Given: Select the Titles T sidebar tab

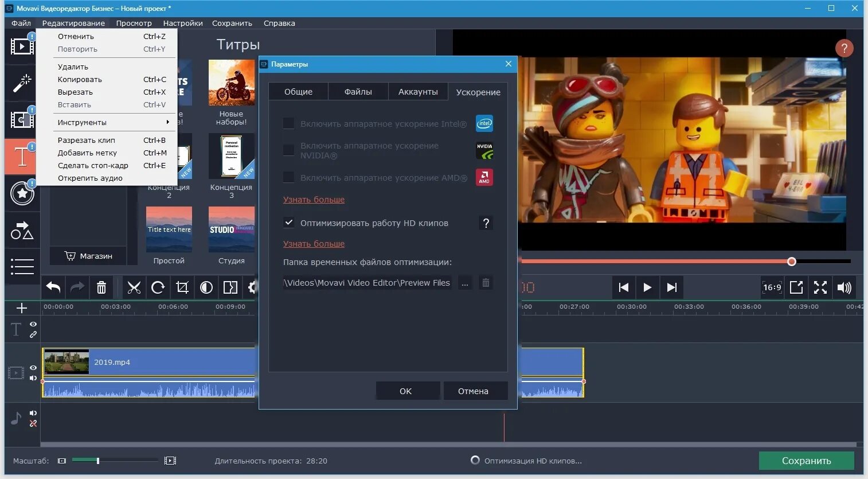Looking at the screenshot, I should pyautogui.click(x=22, y=156).
